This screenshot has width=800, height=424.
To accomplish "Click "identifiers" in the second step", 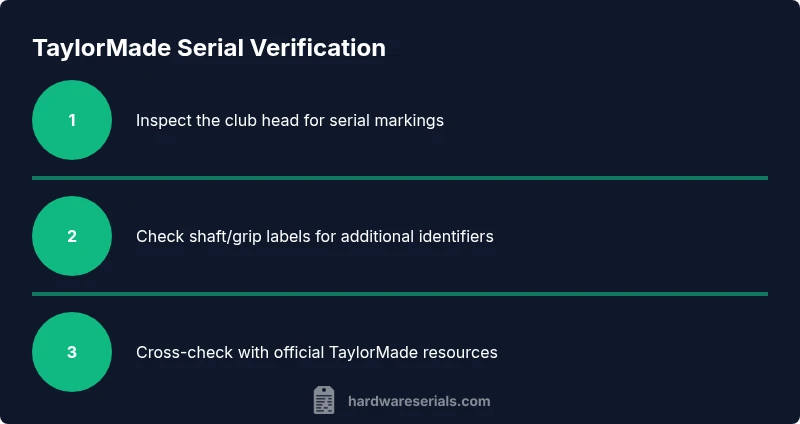I will click(455, 237).
